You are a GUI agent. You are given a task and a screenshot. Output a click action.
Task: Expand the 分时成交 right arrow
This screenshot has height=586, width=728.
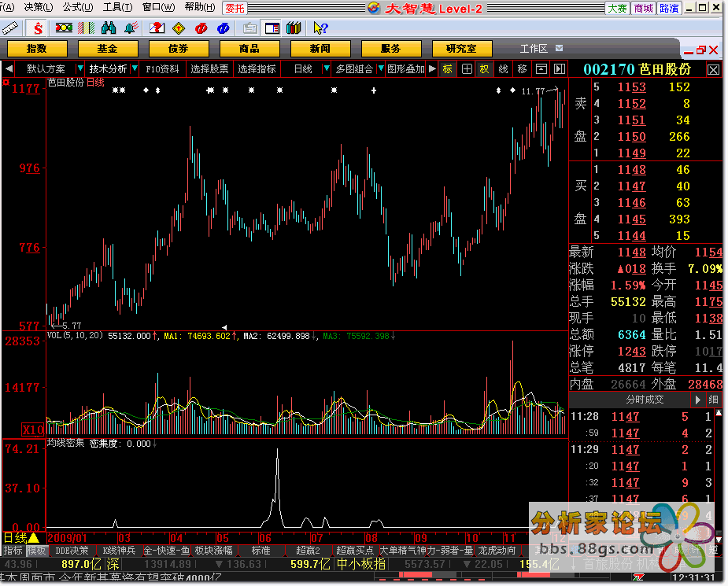click(x=698, y=400)
